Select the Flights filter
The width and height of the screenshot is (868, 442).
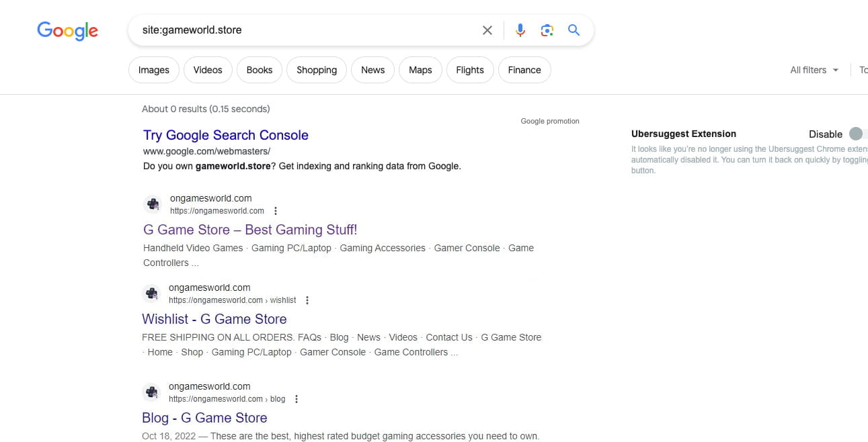point(470,70)
